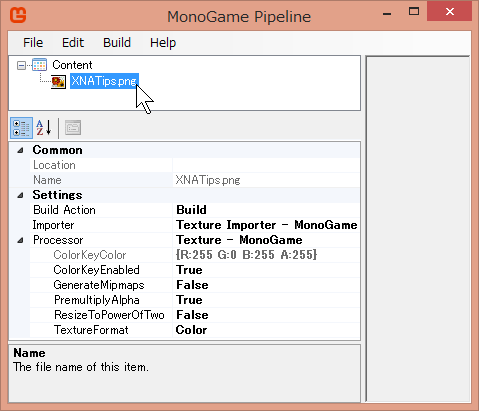This screenshot has width=479, height=411.
Task: Select the PremultiplyAlpha property label
Action: click(97, 300)
